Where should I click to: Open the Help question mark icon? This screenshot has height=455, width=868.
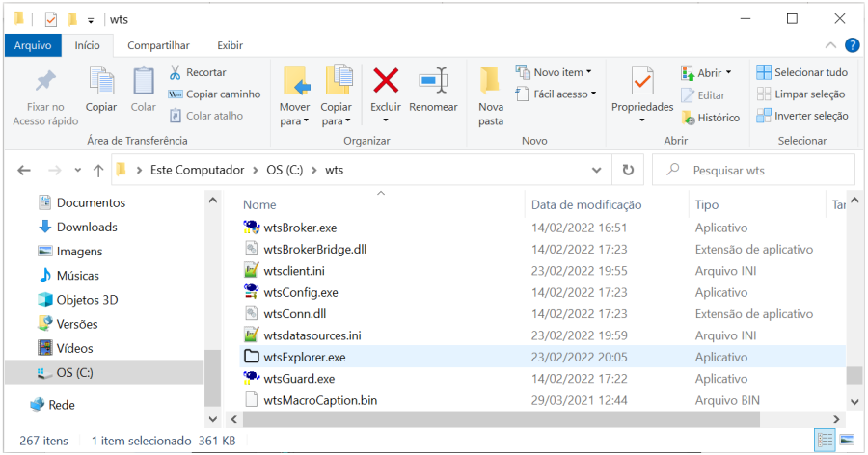[852, 45]
